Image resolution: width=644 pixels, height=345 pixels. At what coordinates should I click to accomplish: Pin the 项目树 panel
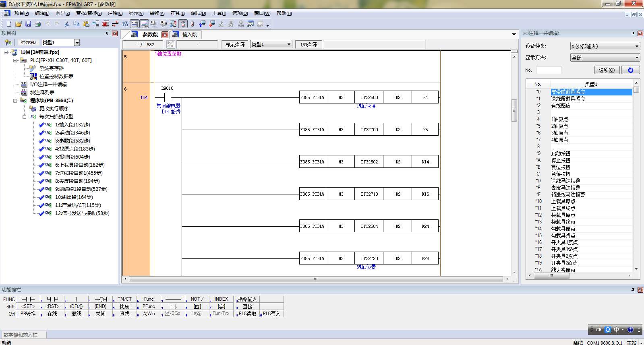click(107, 33)
